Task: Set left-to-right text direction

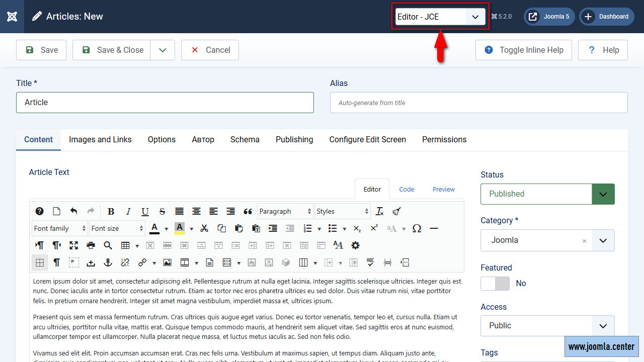Action: point(40,245)
